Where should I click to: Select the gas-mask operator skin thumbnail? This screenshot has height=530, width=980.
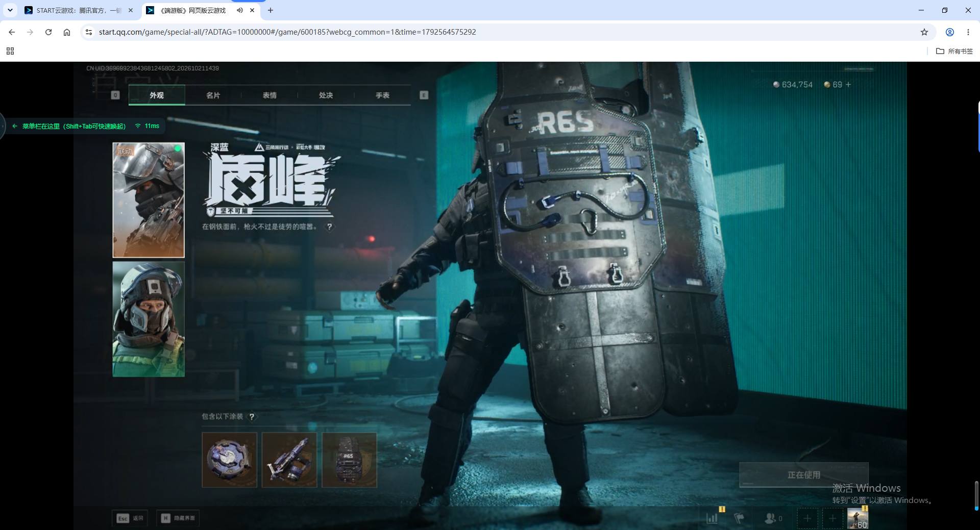pyautogui.click(x=149, y=319)
